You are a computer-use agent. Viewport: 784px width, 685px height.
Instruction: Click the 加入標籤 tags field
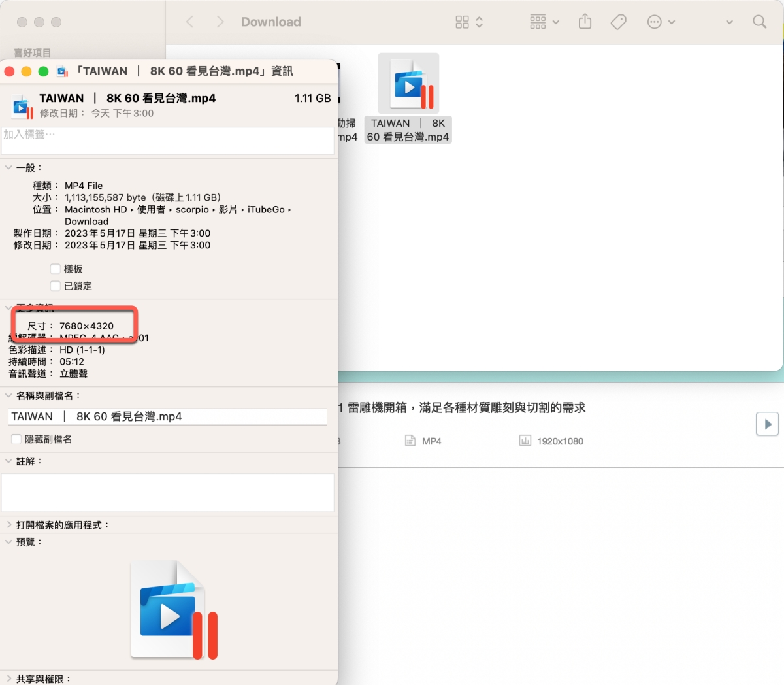point(167,140)
